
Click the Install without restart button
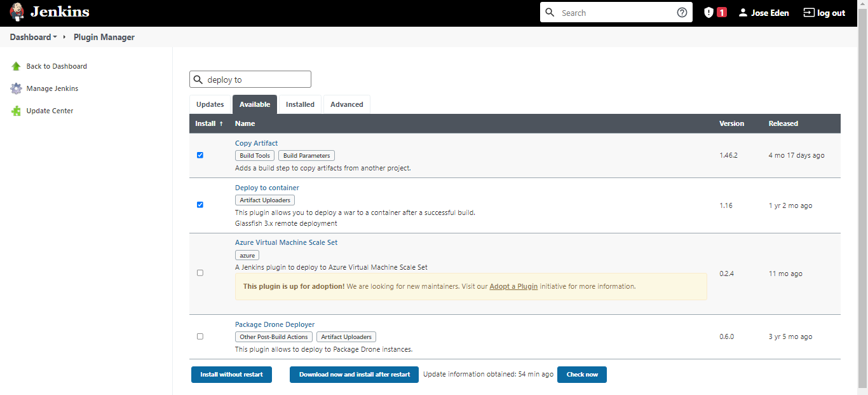231,375
